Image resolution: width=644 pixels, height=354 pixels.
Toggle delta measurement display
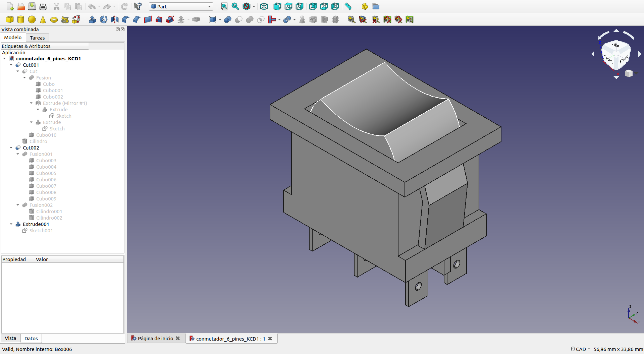tap(410, 20)
